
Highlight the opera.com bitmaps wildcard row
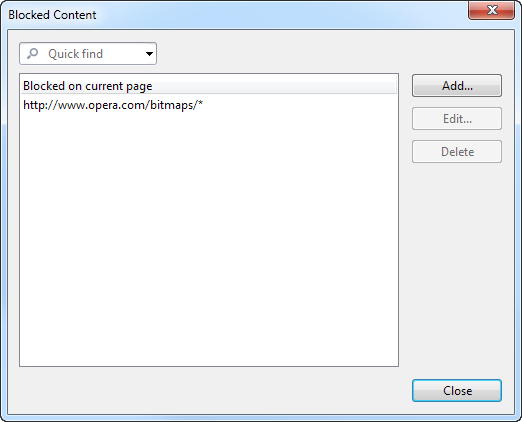[209, 105]
